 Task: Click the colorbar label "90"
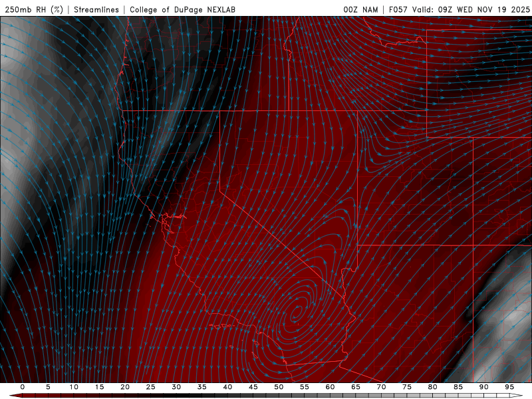[x=484, y=387]
